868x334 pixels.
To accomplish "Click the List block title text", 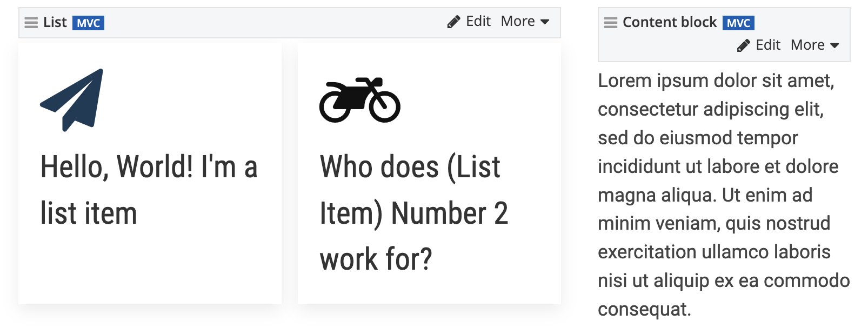I will tap(55, 22).
